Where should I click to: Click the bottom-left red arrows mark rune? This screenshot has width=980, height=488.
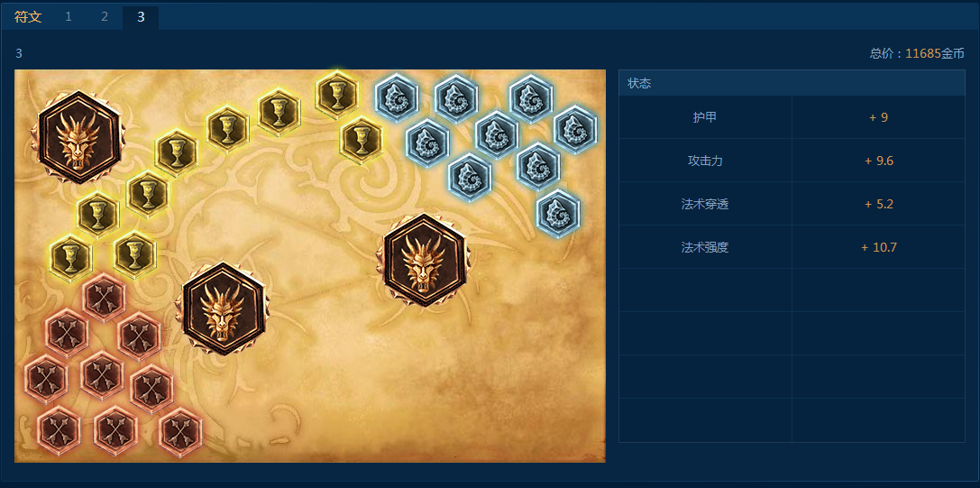[59, 431]
